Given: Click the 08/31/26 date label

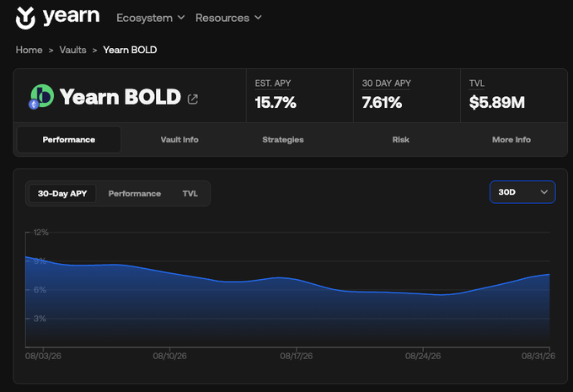Looking at the screenshot, I should (x=538, y=356).
